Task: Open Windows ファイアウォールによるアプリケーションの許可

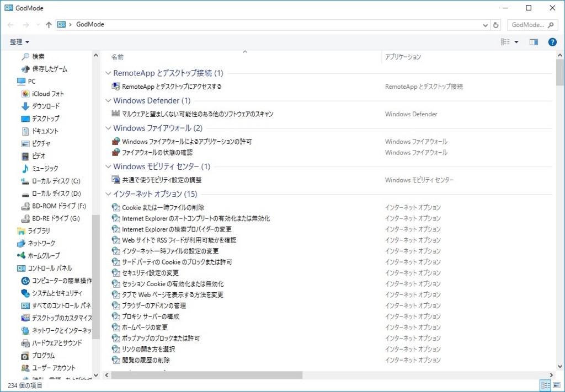Action: tap(186, 142)
